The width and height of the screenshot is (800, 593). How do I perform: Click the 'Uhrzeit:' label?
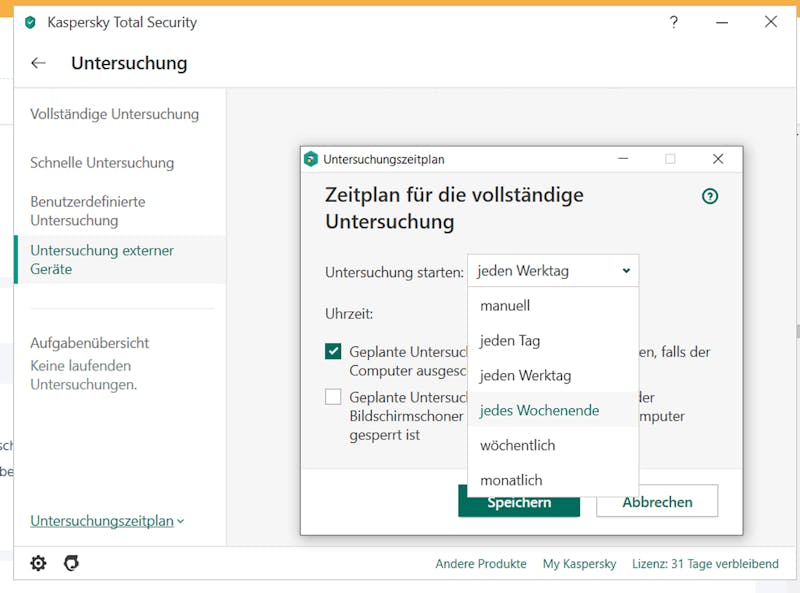(349, 313)
